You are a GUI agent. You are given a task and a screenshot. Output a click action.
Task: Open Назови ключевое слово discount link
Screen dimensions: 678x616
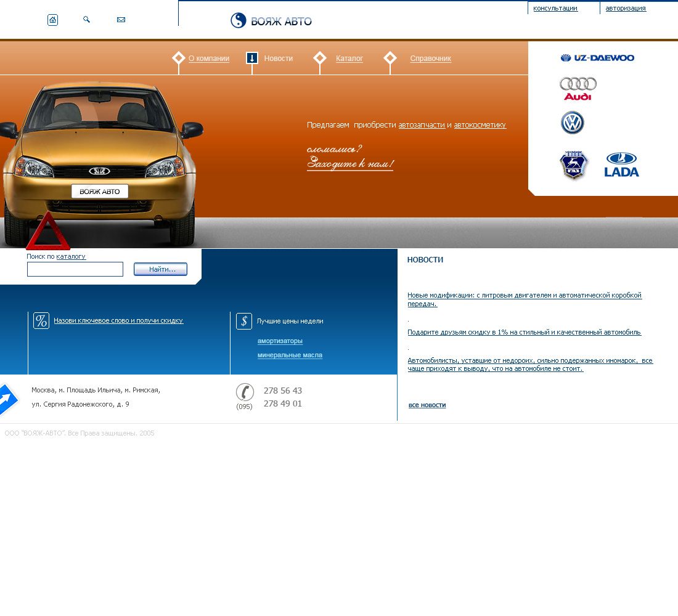pos(118,321)
